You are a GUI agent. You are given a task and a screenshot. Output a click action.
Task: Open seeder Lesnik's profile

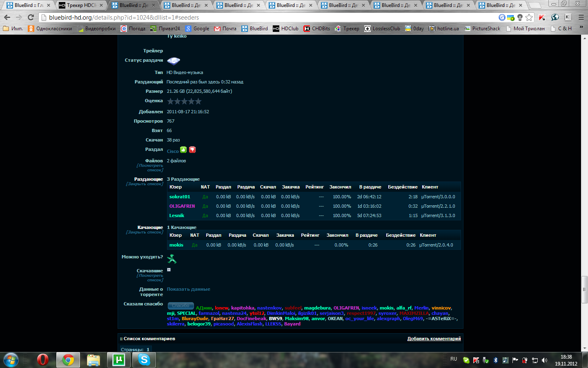coord(177,215)
